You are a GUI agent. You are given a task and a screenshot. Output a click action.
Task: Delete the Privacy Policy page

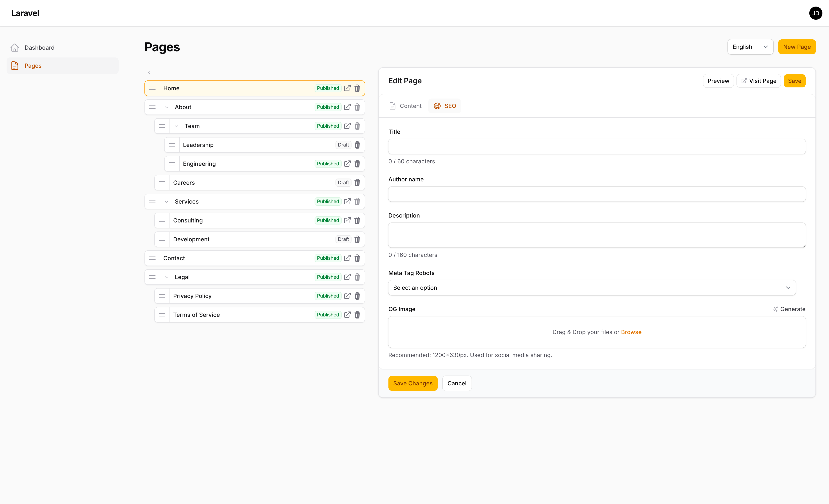[x=357, y=296]
